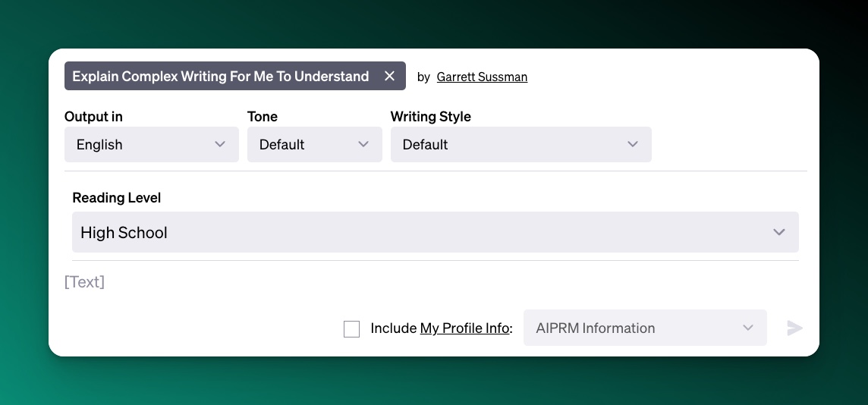Follow the My Profile Info link
Viewport: 868px width, 405px height.
[x=464, y=328]
